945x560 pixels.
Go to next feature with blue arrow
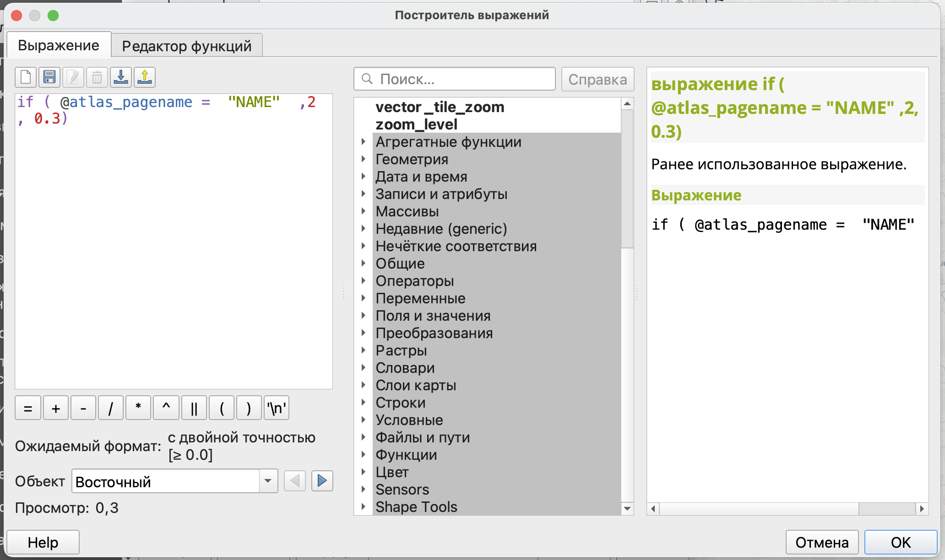click(322, 481)
